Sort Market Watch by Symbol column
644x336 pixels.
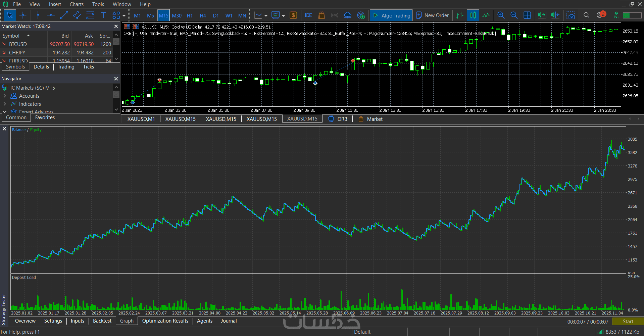[23, 36]
